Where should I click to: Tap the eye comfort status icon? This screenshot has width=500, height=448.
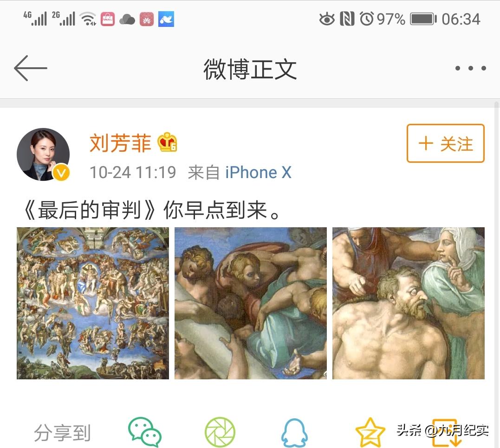327,19
